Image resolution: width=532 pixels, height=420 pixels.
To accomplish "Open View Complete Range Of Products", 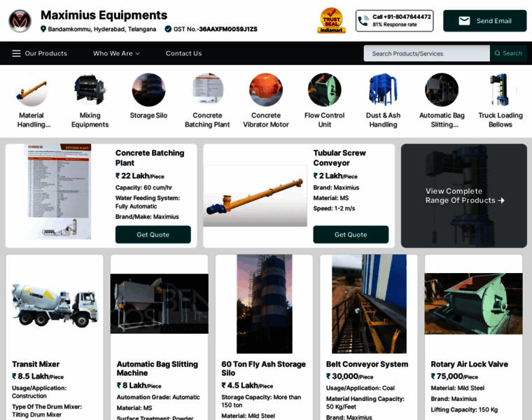I will (464, 196).
